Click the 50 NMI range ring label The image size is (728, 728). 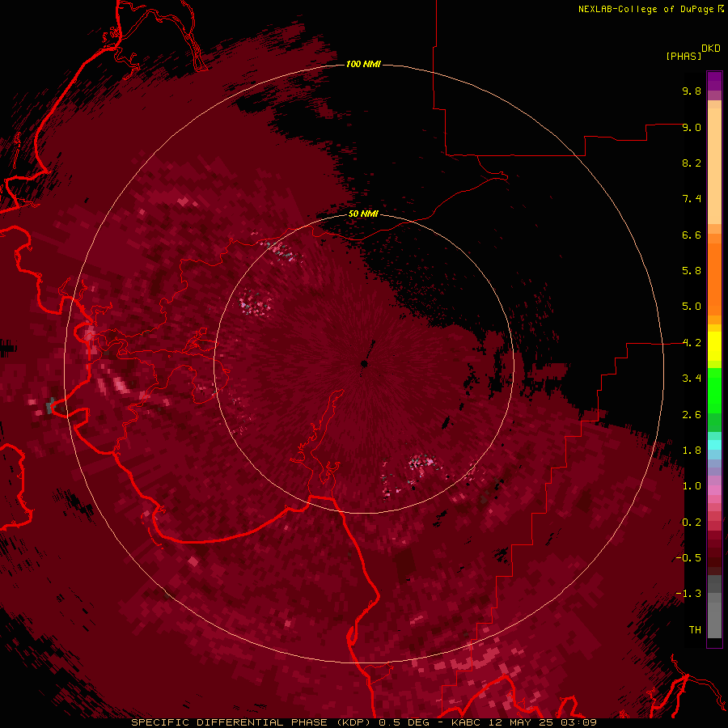pyautogui.click(x=363, y=214)
